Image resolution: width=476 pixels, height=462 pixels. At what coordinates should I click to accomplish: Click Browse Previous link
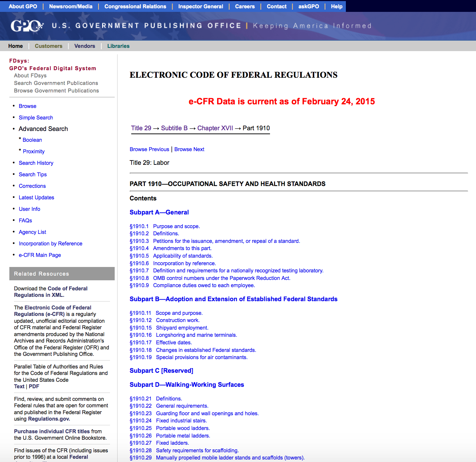click(150, 149)
